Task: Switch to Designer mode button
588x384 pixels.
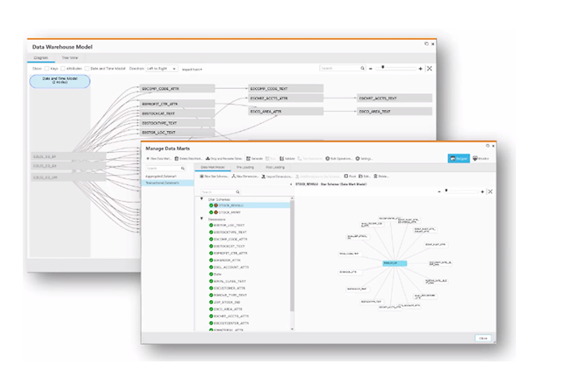Action: [458, 158]
